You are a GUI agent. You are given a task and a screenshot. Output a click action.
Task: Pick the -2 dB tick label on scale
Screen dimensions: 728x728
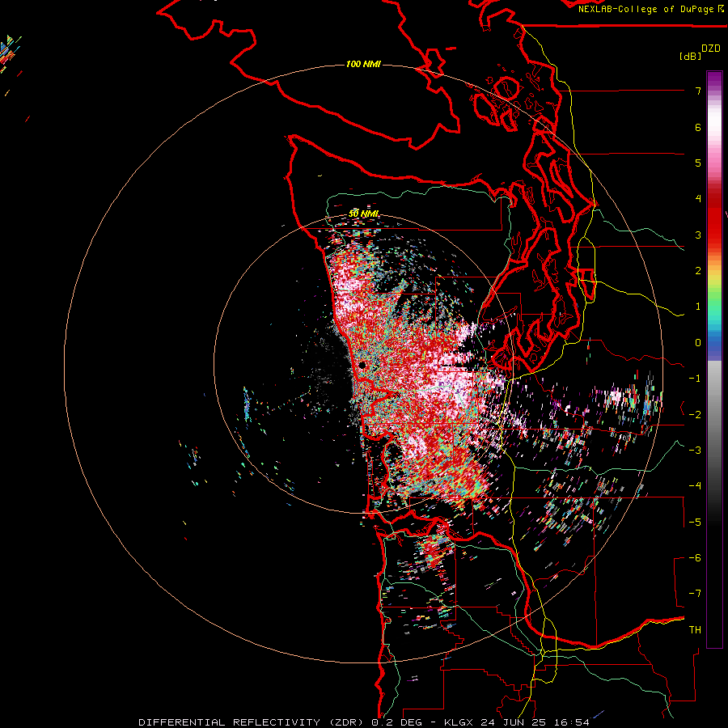point(695,415)
